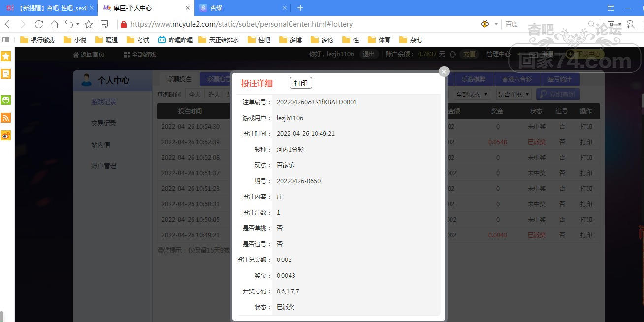
Task: Open the yellow star favorites sidebar icon
Action: (x=6, y=56)
